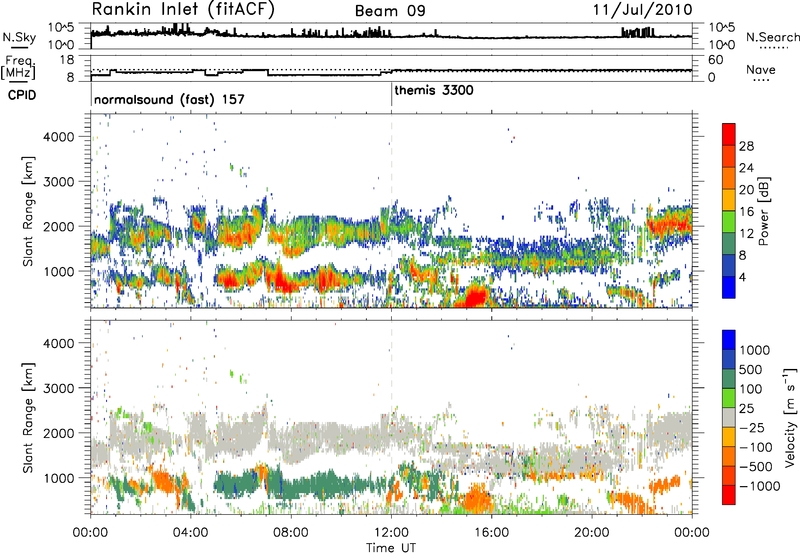The height and width of the screenshot is (554, 800).
Task: Click the "Time UT" axis title
Action: 391,548
